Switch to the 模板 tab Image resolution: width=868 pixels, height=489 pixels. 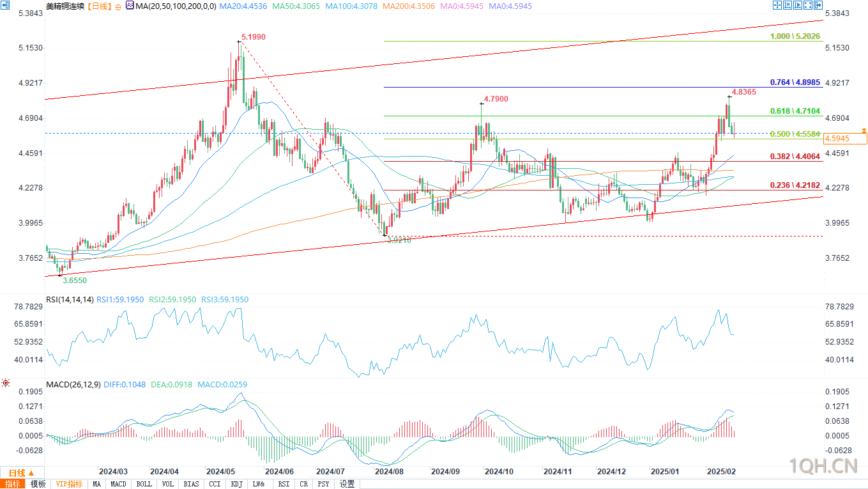38,484
